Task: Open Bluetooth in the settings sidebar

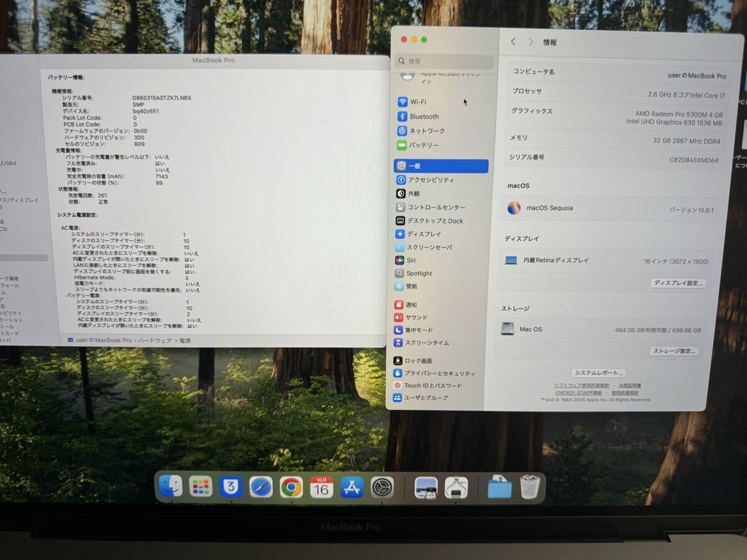Action: [418, 116]
